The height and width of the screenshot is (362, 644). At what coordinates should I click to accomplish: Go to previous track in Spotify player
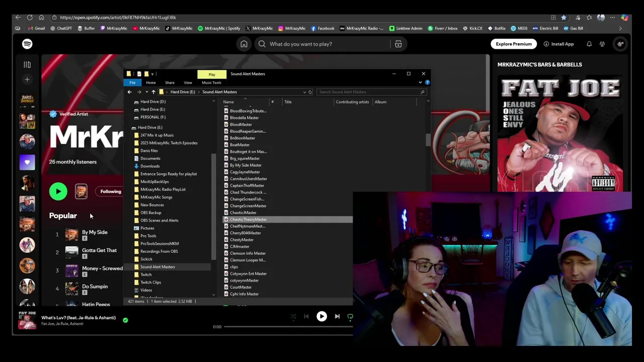[306, 316]
